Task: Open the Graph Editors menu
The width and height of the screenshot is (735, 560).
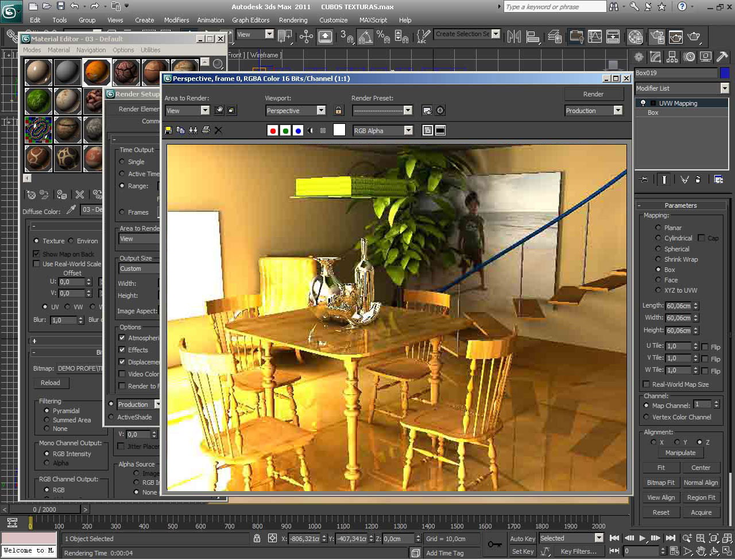Action: [250, 20]
